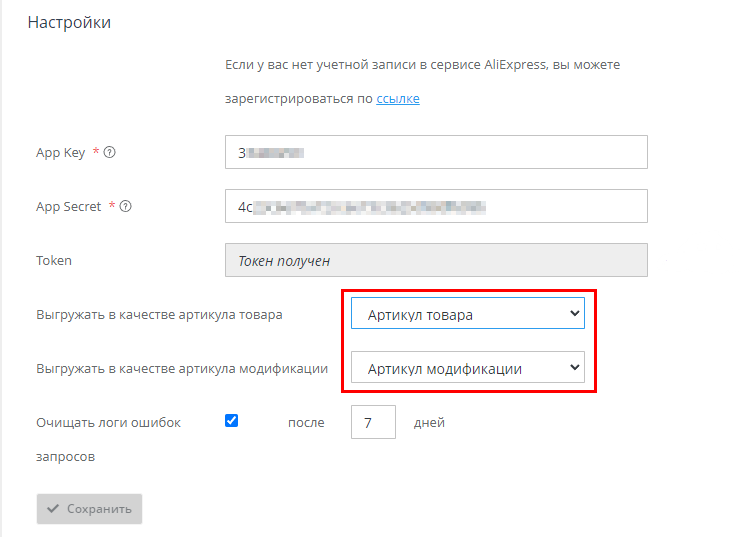The width and height of the screenshot is (740, 537).
Task: Click the Настройки section heading
Action: tap(69, 23)
